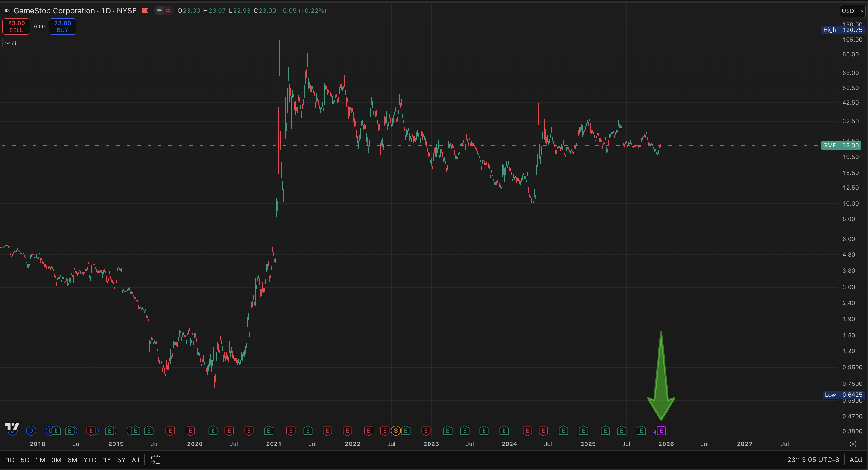Select the 5Y date range
868x470 pixels.
(x=121, y=460)
